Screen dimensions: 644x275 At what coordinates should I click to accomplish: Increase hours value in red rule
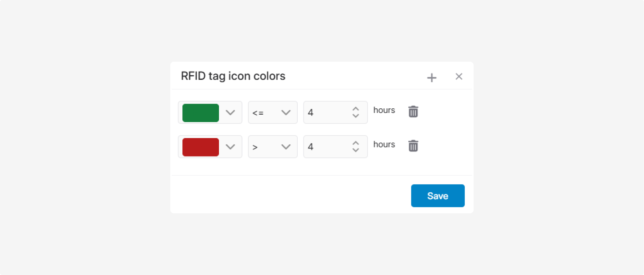click(355, 143)
